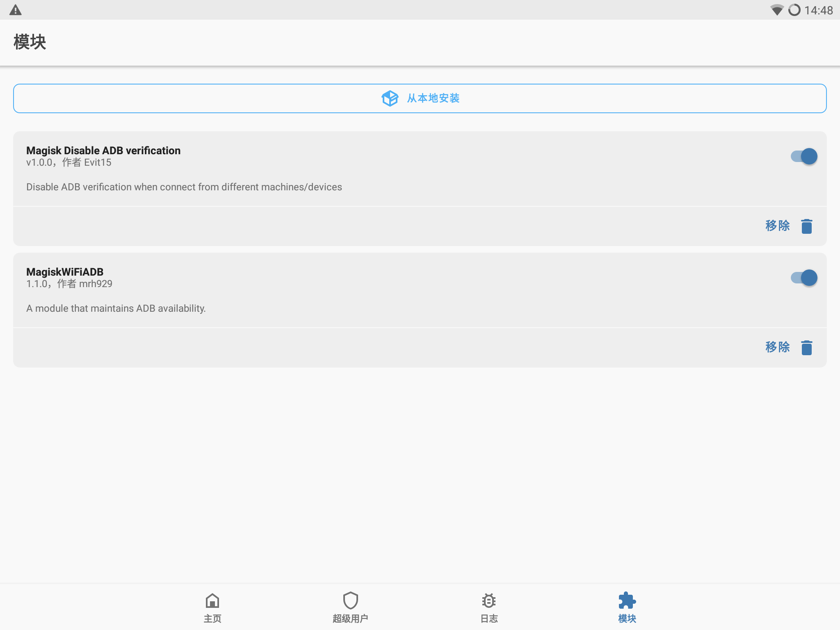Click the 从本地安装 button
This screenshot has width=840, height=630.
point(420,98)
